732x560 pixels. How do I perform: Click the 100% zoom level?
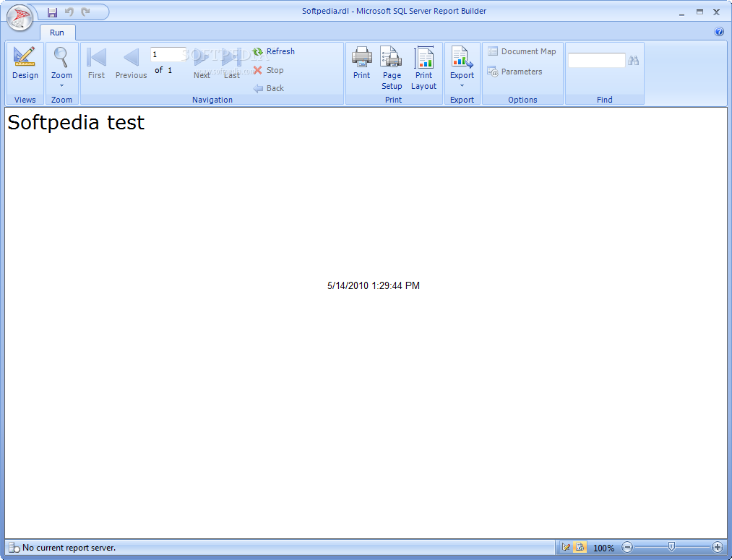click(603, 548)
